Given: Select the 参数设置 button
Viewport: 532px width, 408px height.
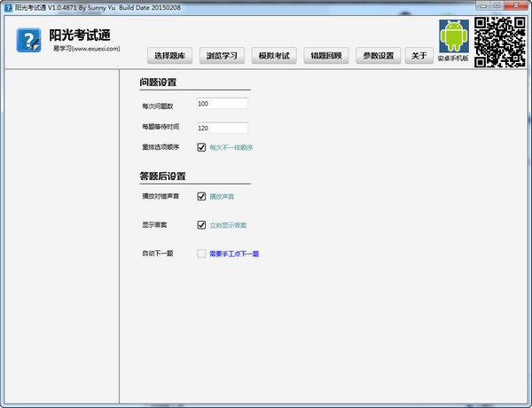Looking at the screenshot, I should click(379, 55).
